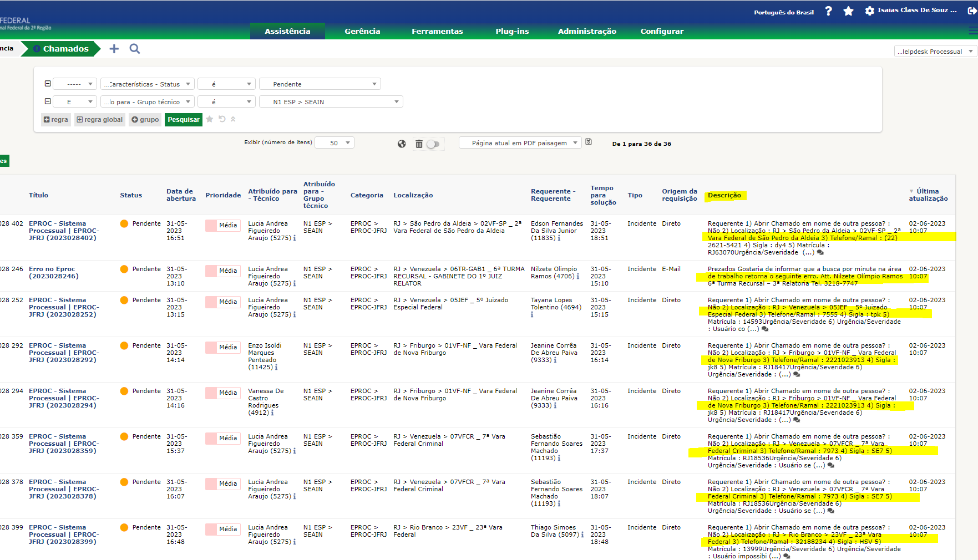Click Média priority cell of ticket 2023028292

[223, 347]
